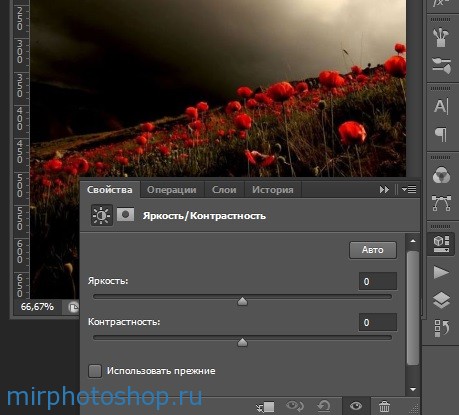Image resolution: width=459 pixels, height=415 pixels.
Task: Click the scrollbar down arrow in properties
Action: tap(413, 389)
